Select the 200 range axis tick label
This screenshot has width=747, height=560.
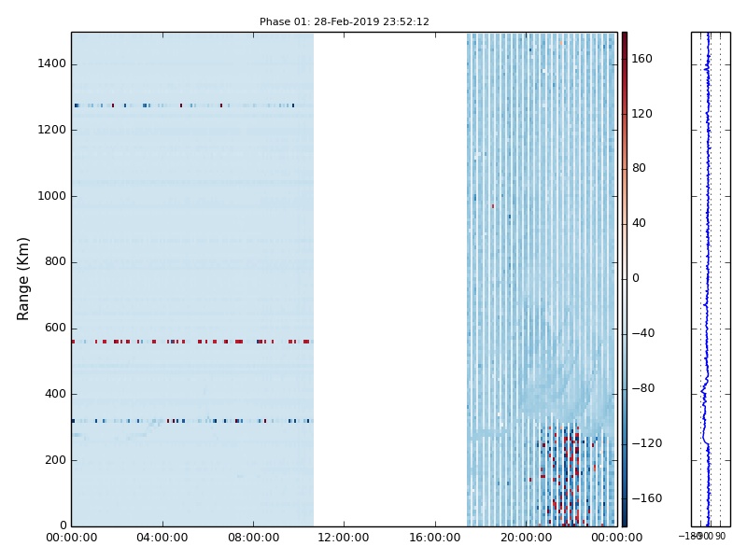coord(55,460)
